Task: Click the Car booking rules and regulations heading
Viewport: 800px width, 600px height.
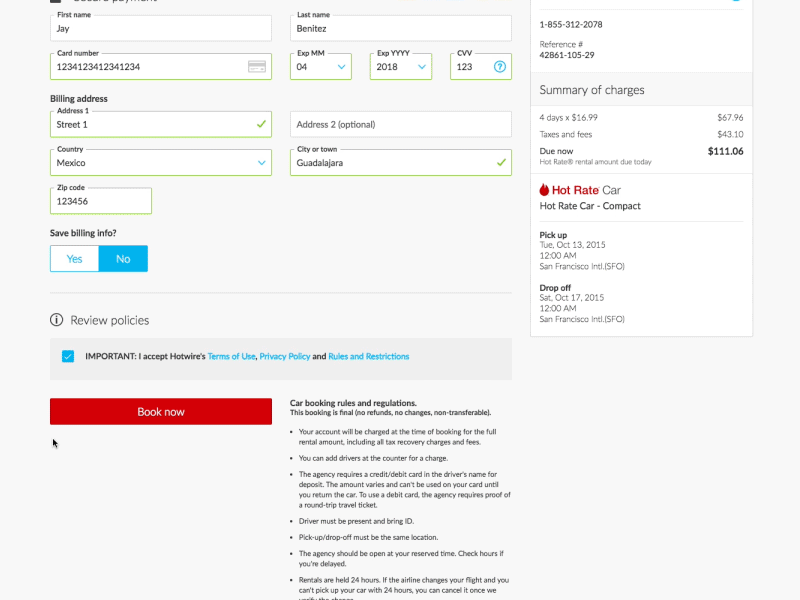Action: [x=353, y=403]
